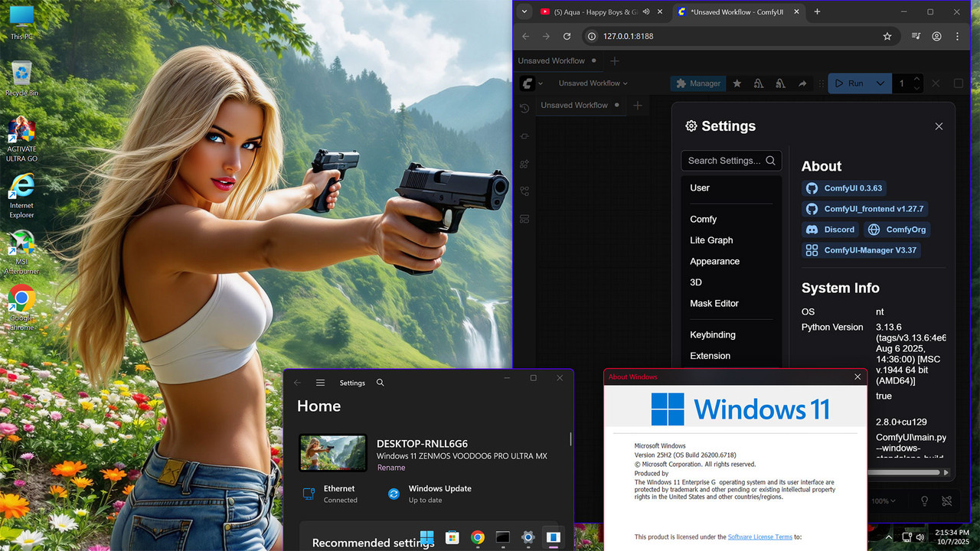
Task: Open Ethernet status in Settings
Action: (x=332, y=494)
